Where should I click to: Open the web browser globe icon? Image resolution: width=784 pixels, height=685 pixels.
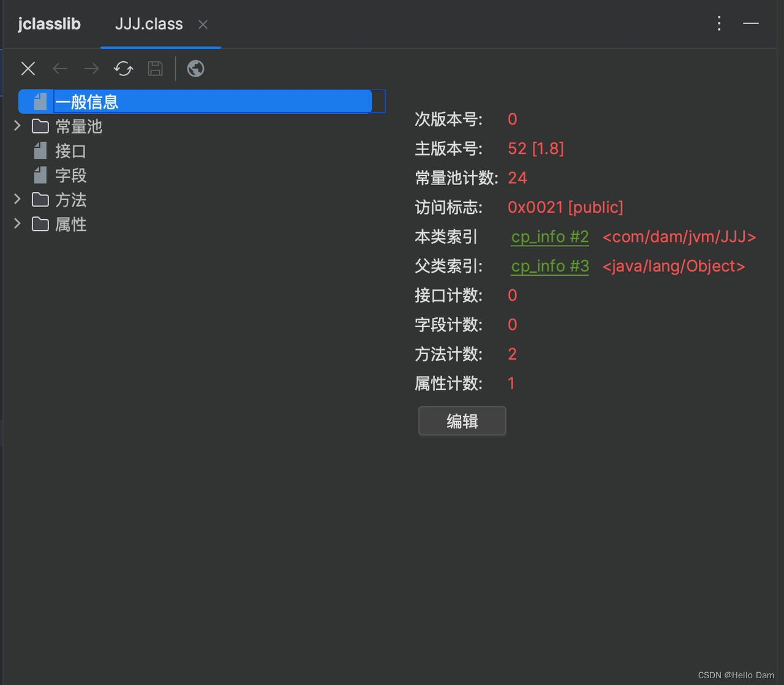point(196,69)
